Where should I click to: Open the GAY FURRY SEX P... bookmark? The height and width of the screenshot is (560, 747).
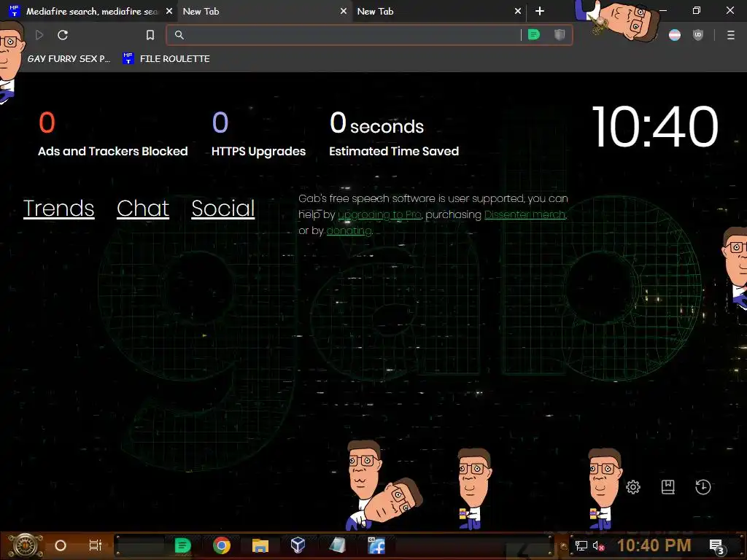tap(68, 58)
